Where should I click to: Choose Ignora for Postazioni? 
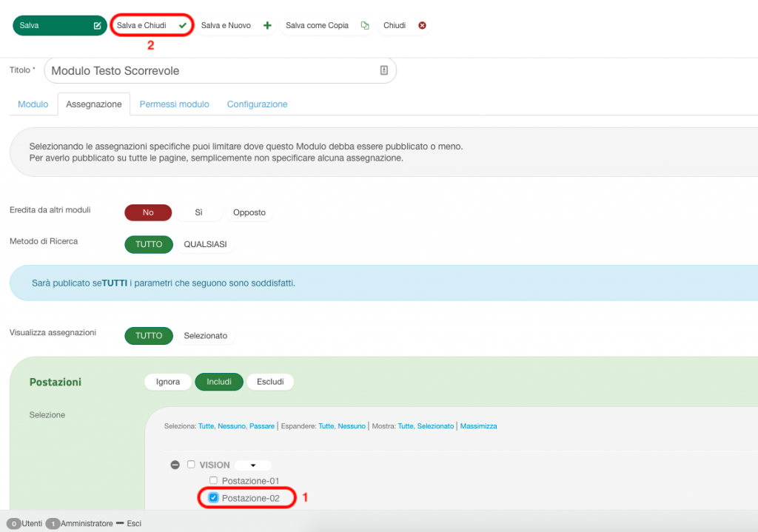click(x=168, y=382)
